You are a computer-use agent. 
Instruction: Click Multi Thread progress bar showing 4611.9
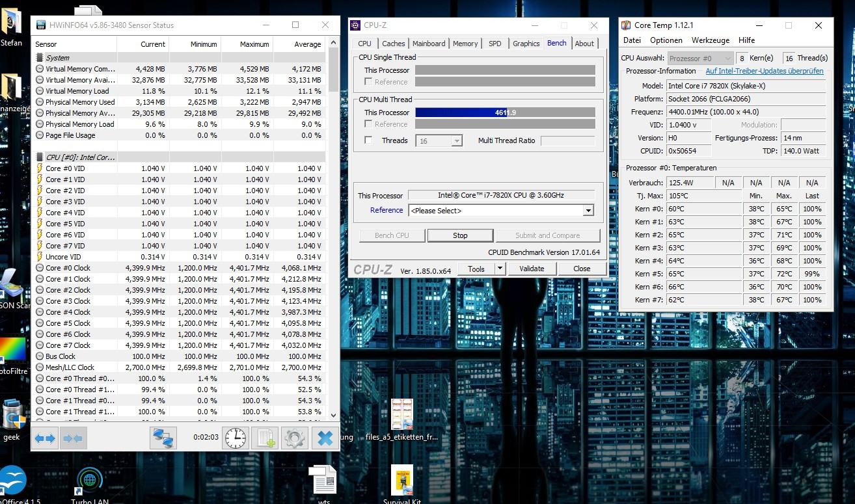click(505, 113)
